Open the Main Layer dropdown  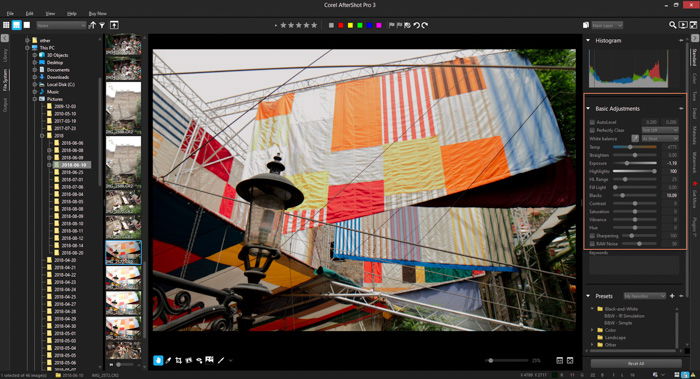tap(607, 25)
